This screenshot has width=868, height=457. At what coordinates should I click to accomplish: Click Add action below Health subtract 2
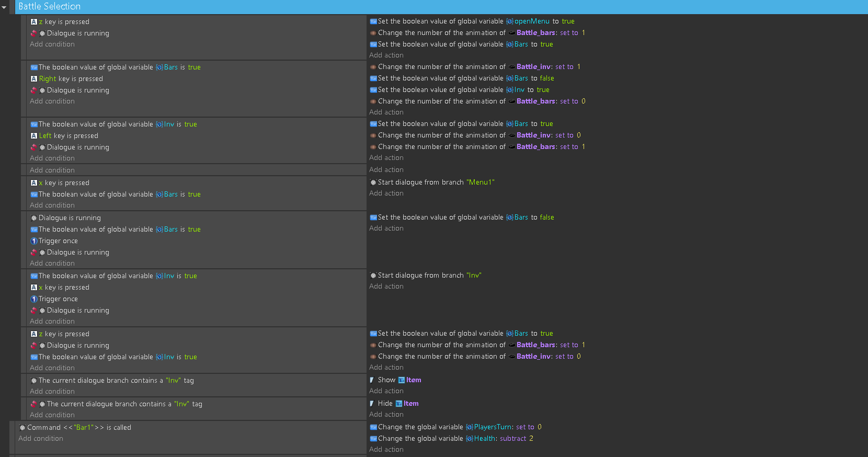coord(386,450)
